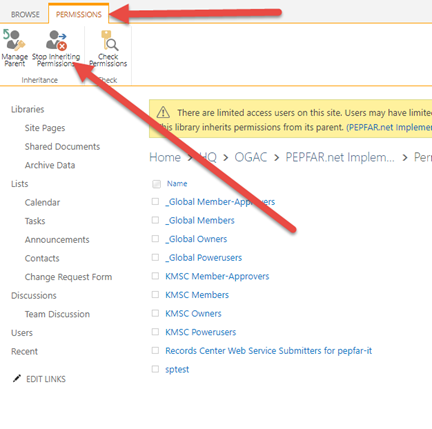Open Tasks in the left navigation
432x429 pixels.
tap(35, 221)
